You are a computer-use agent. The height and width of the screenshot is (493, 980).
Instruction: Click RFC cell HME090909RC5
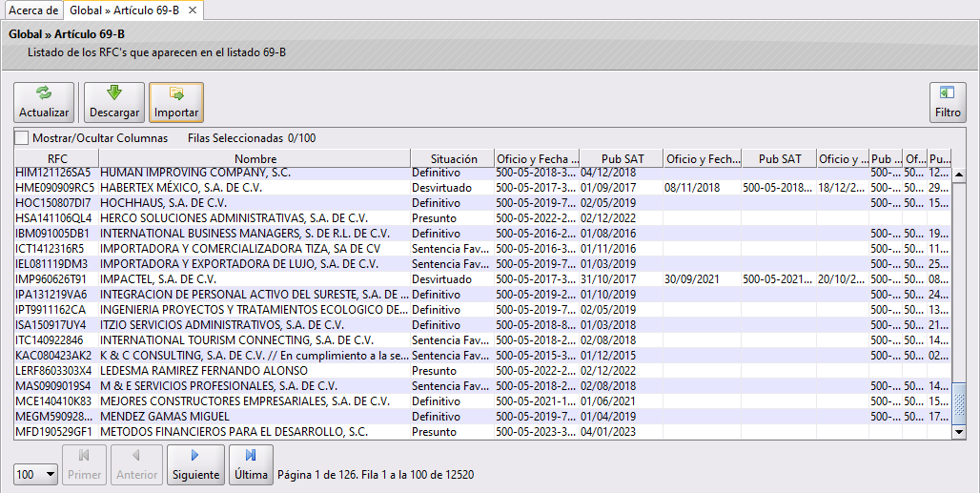pyautogui.click(x=55, y=188)
